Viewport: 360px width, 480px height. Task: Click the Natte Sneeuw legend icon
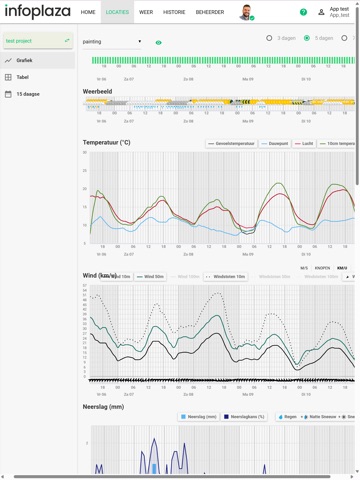306,417
